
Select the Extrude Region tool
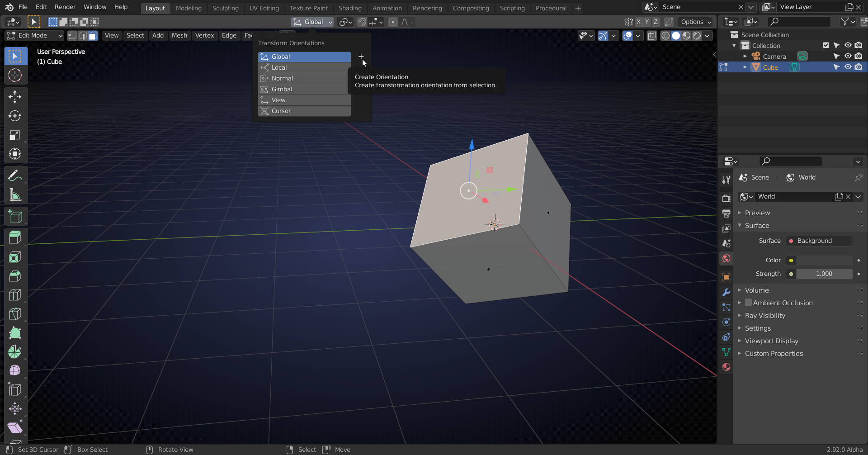[15, 237]
